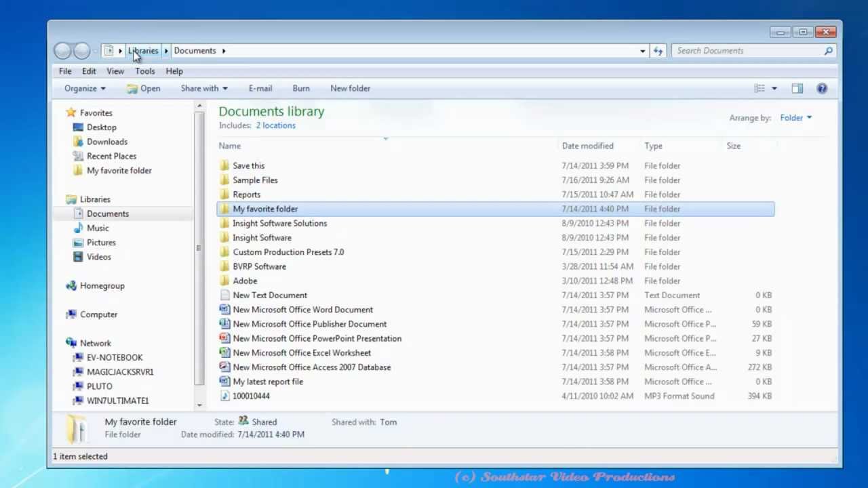868x488 pixels.
Task: Click the Burn button
Action: coord(301,88)
